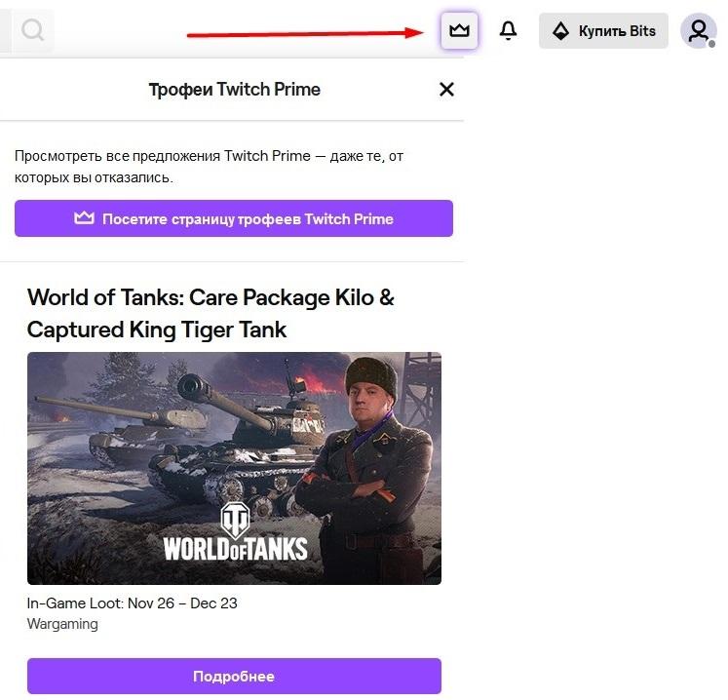Click the Просмотреть все предложения description text
Screen dimensions: 728x700
click(209, 167)
